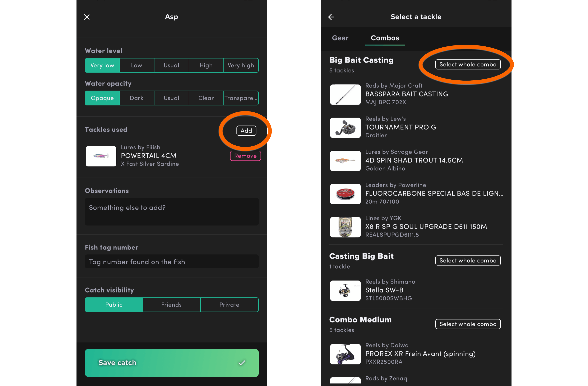Open the TOURNAMENT PRO G reel thumbnail
Viewport: 588px width, 386px height.
[x=345, y=128]
